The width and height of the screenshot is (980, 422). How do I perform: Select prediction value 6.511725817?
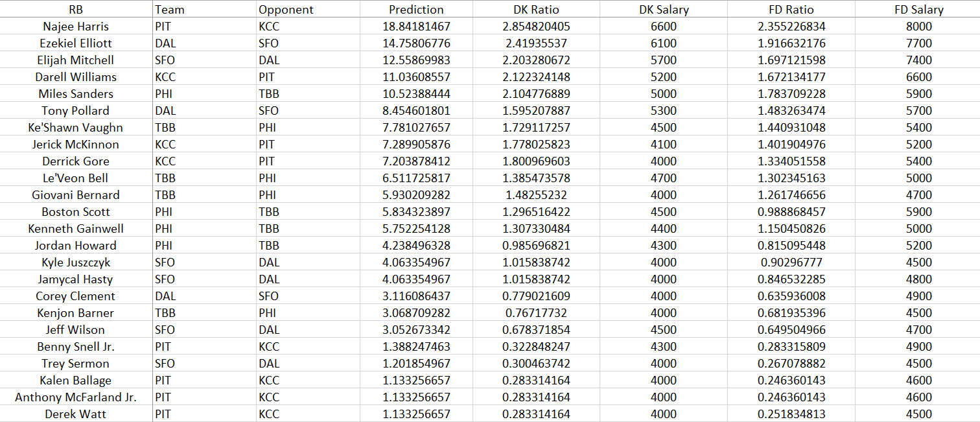point(416,178)
